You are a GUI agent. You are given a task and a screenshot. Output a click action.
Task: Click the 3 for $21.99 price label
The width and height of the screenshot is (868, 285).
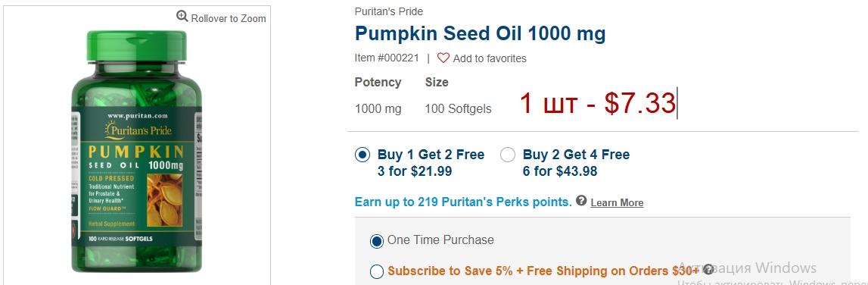(x=415, y=171)
